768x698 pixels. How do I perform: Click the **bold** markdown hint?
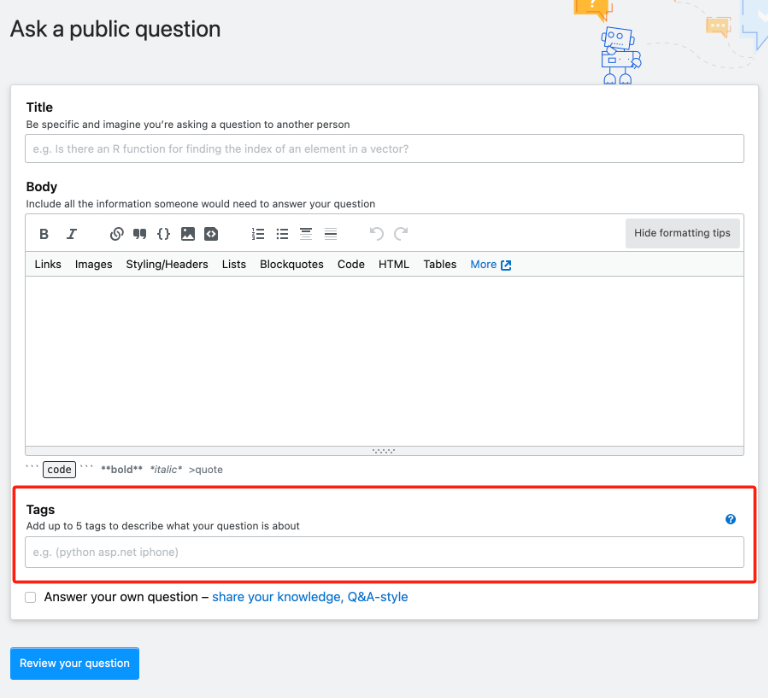(121, 469)
